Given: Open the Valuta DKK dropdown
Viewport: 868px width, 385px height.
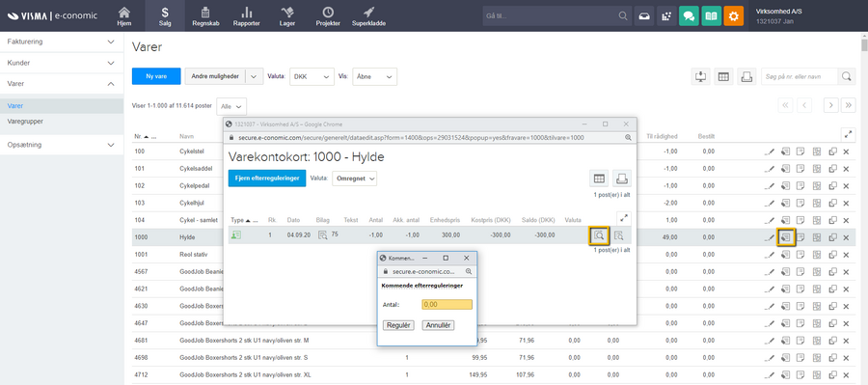Looking at the screenshot, I should tap(312, 76).
